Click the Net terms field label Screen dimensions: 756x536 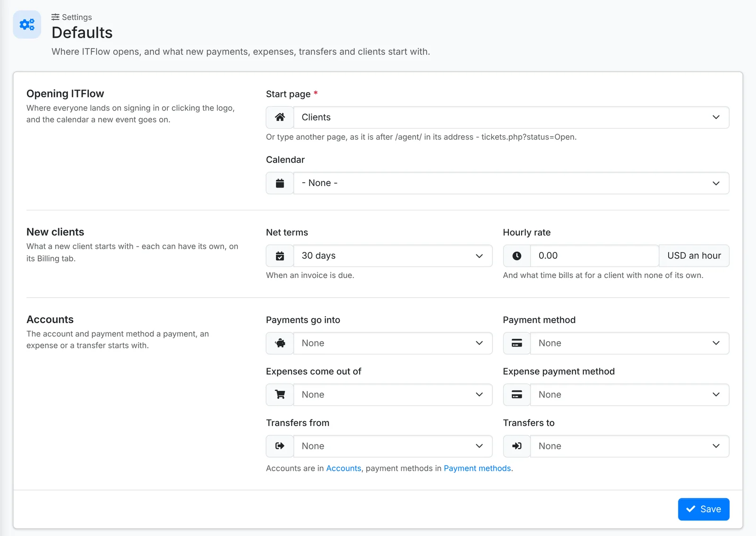(287, 233)
